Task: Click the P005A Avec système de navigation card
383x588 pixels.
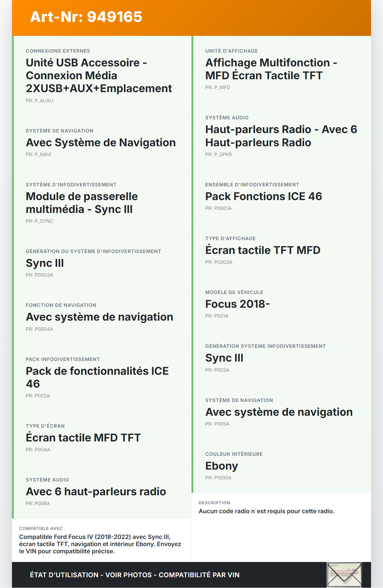Action: pyautogui.click(x=281, y=412)
